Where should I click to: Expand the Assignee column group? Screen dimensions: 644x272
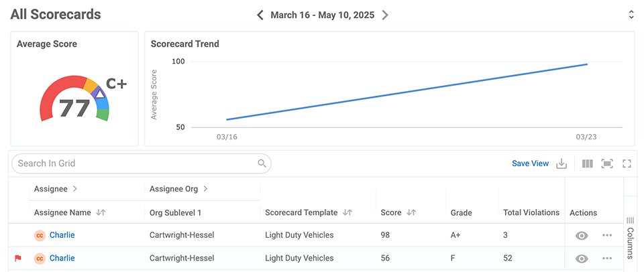click(74, 189)
